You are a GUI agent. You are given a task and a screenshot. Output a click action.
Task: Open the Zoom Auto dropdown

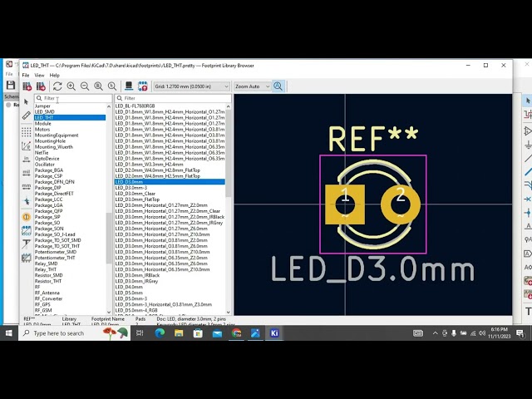tap(253, 86)
